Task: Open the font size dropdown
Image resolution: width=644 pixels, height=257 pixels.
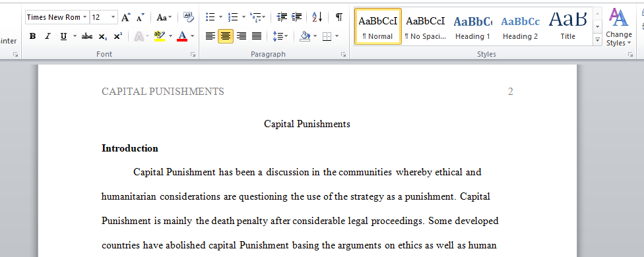Action: [x=113, y=17]
